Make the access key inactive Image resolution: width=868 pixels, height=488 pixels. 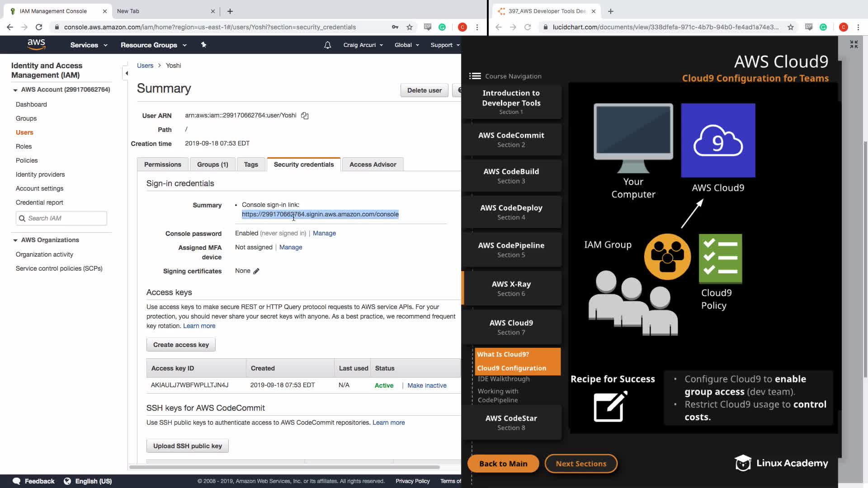[x=427, y=385]
